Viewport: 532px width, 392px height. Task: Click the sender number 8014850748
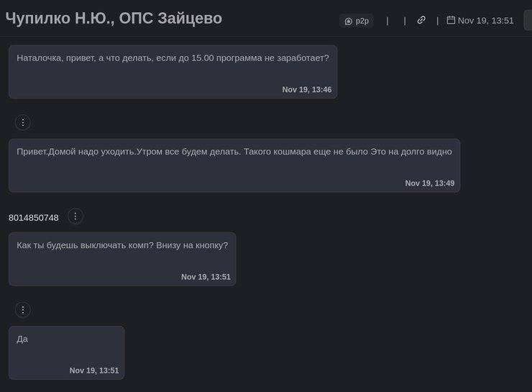pyautogui.click(x=34, y=217)
